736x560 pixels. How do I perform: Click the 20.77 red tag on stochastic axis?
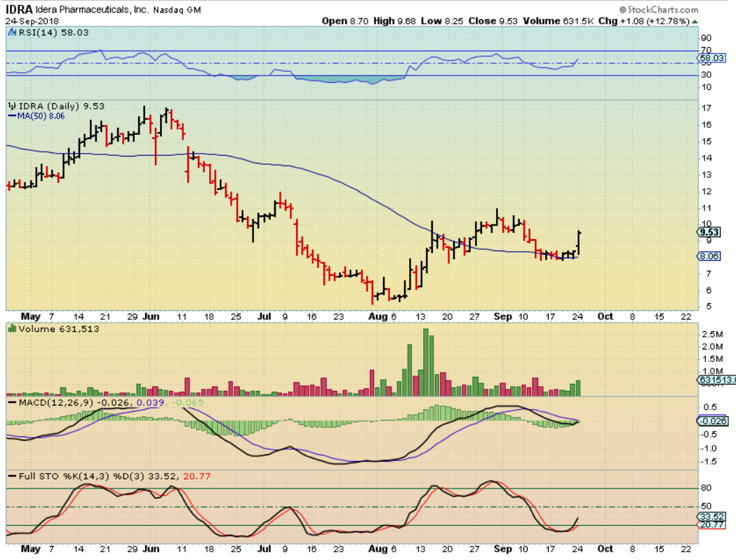coord(711,524)
